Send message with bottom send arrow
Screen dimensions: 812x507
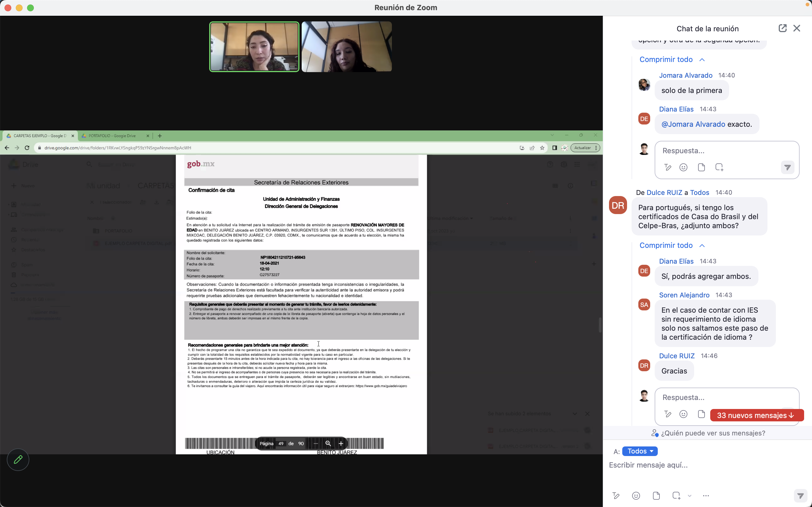click(x=800, y=496)
